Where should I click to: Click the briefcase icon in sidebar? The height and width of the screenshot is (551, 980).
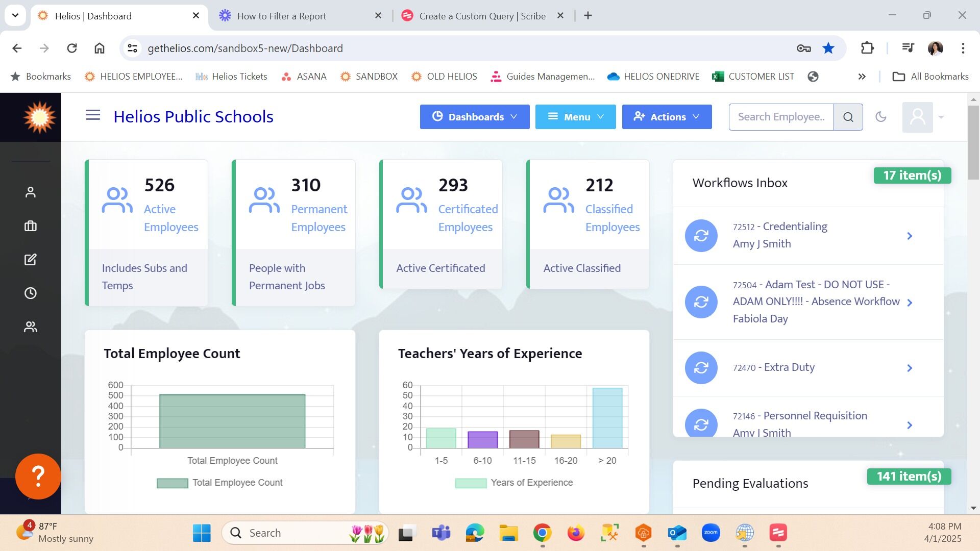(31, 226)
